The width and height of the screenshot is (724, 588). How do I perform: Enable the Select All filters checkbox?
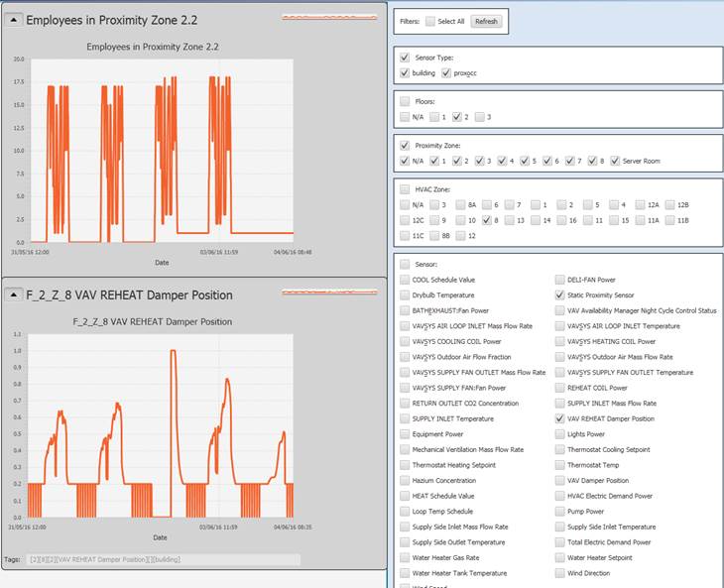tap(430, 21)
